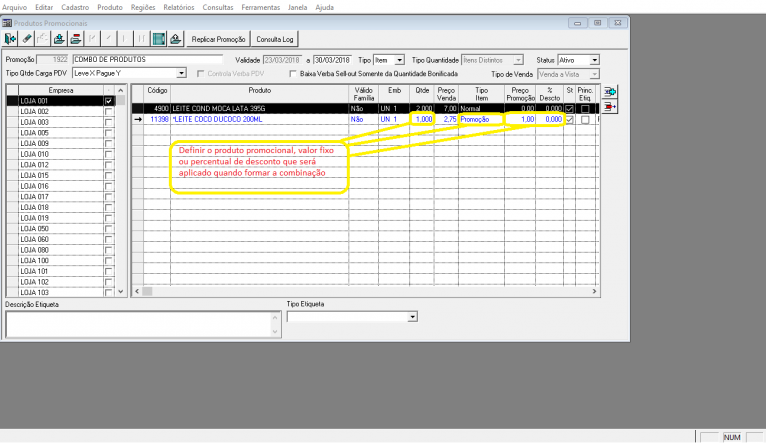
Task: Toggle St checkbox for LEITE COND MOCA row
Action: pyautogui.click(x=570, y=108)
